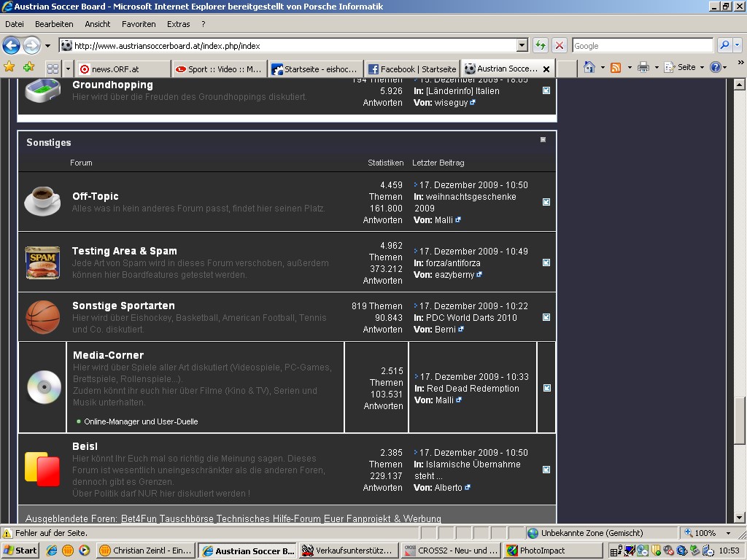Open the Beisl forum link

[x=85, y=446]
